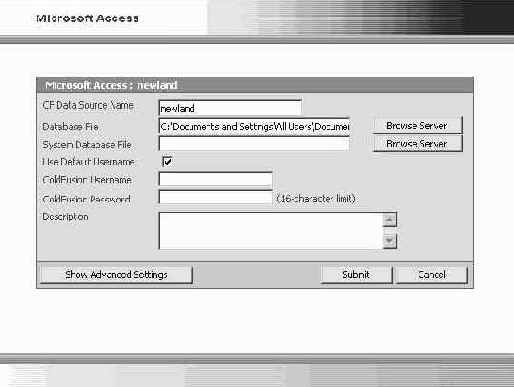The width and height of the screenshot is (514, 387).
Task: Click the 'CF Data Source Name' label
Action: pos(88,105)
